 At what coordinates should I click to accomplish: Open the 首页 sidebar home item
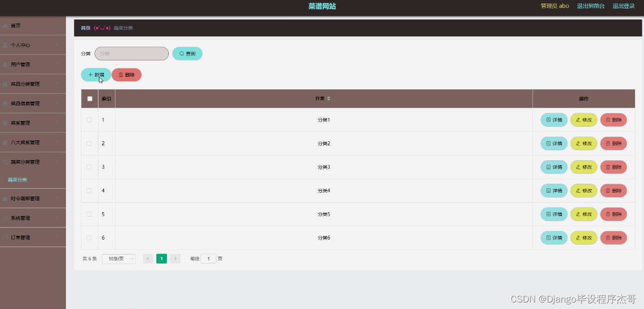[32, 25]
